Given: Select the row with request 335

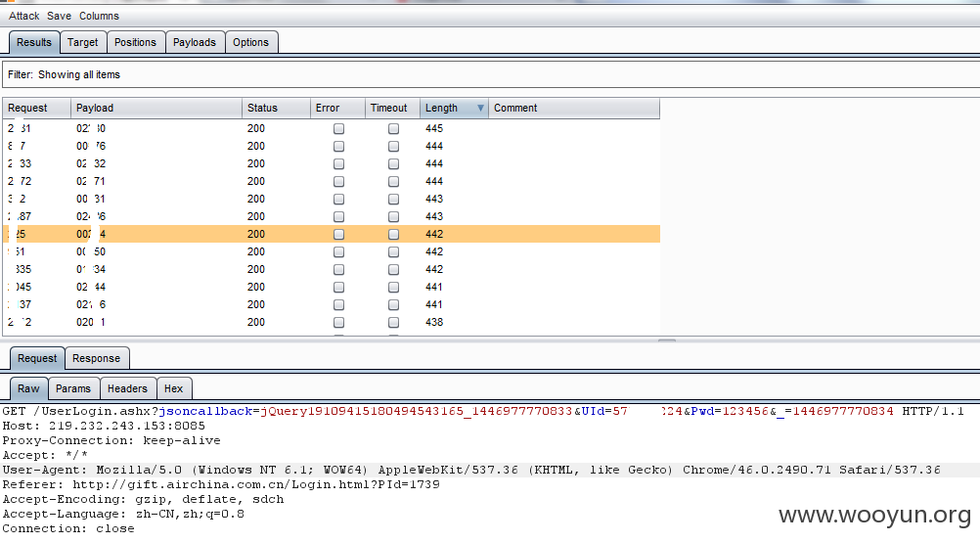Looking at the screenshot, I should coord(332,269).
